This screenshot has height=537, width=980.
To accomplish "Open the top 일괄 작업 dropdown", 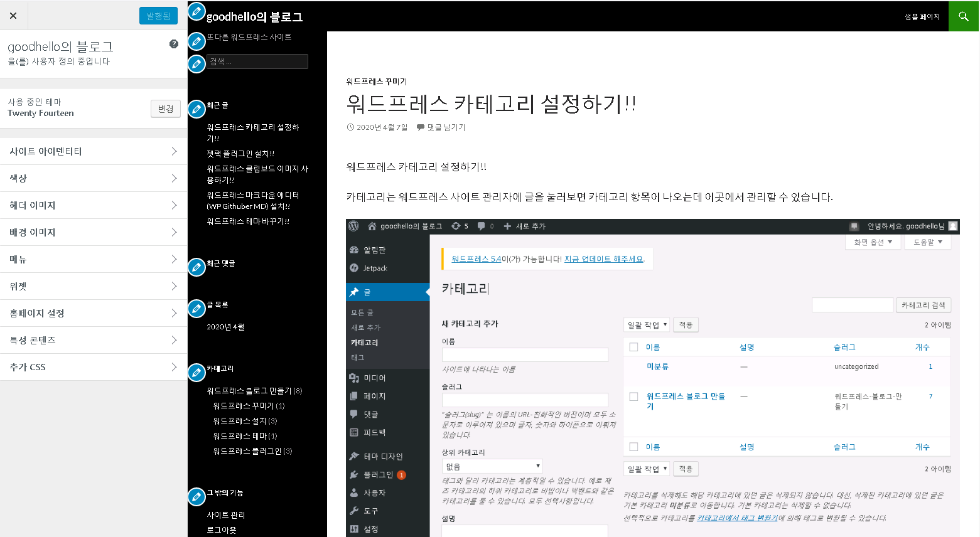I will [x=647, y=325].
